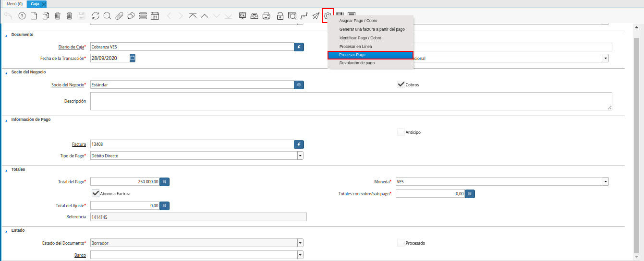The height and width of the screenshot is (261, 644).
Task: Click the printer icon
Action: pos(267,16)
